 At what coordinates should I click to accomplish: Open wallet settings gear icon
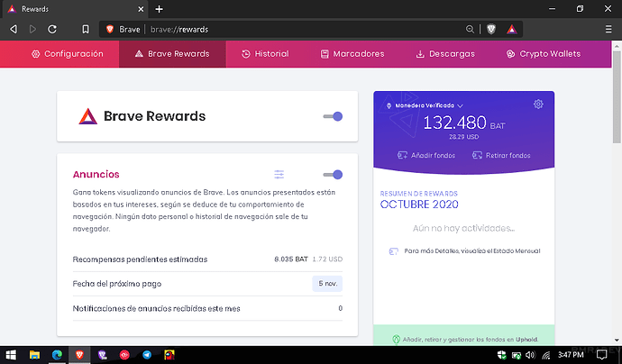coord(538,104)
